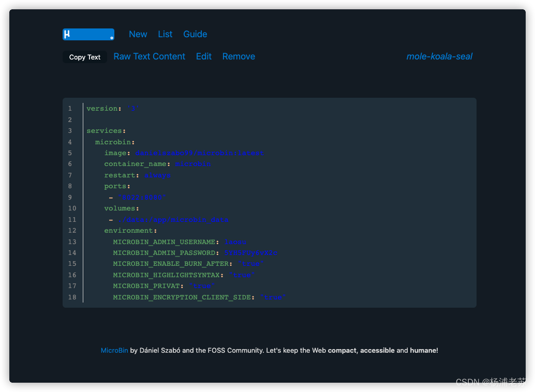
Task: Open the mole-koala-seal paste link
Action: pos(439,56)
